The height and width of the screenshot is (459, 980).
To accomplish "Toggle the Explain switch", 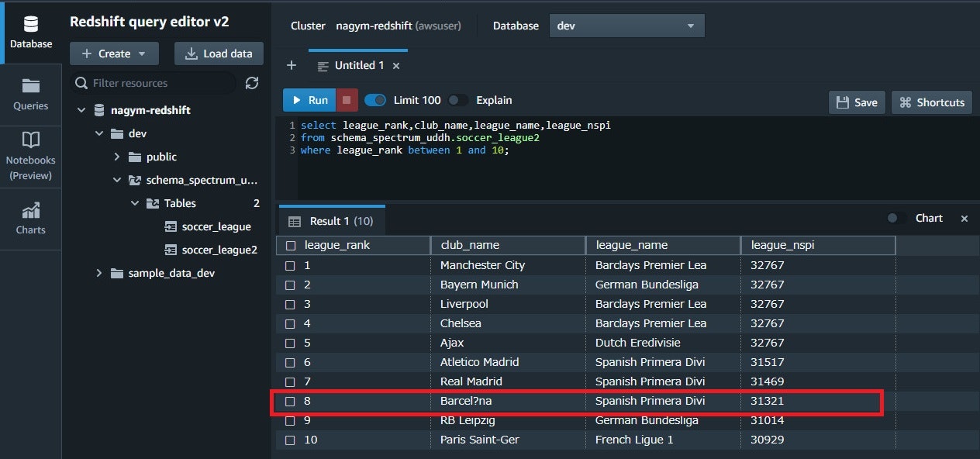I will click(x=458, y=100).
